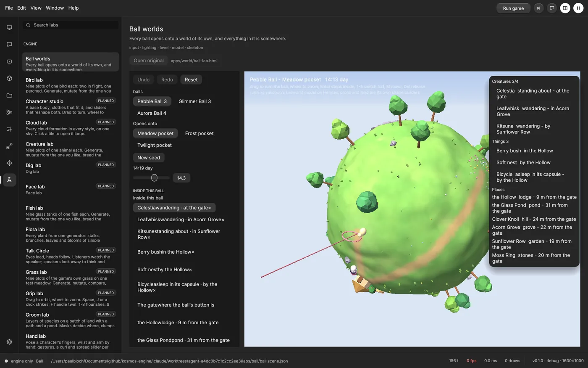The width and height of the screenshot is (588, 368).
Task: Select the Aurora Ball 4 option
Action: pos(152,113)
